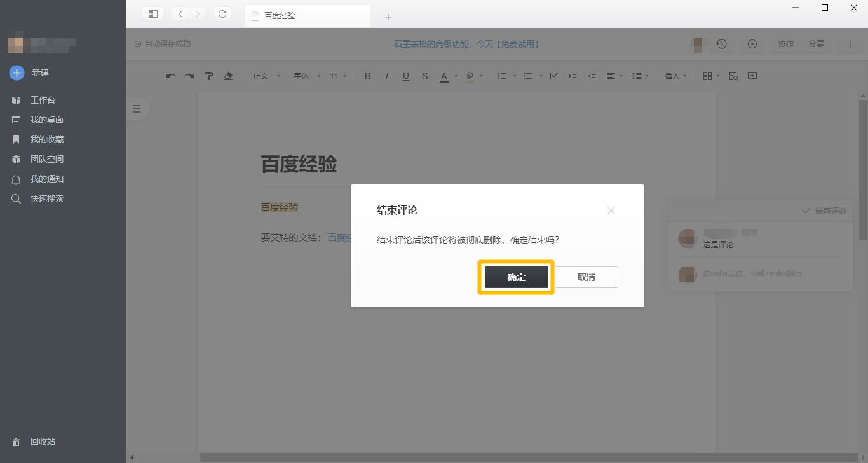This screenshot has width=868, height=463.
Task: Cancel the dialog with 取消 button
Action: pyautogui.click(x=587, y=277)
